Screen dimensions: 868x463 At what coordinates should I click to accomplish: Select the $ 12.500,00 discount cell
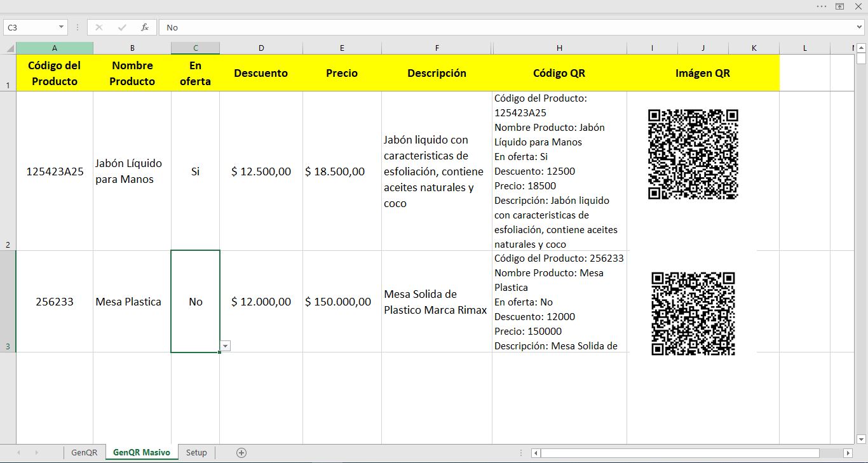[261, 171]
